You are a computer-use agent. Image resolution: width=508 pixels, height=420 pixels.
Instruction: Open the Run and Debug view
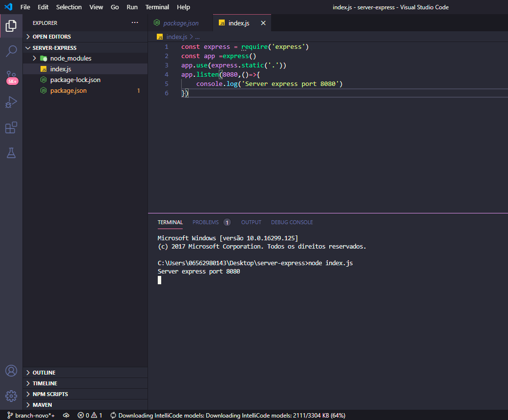tap(11, 102)
